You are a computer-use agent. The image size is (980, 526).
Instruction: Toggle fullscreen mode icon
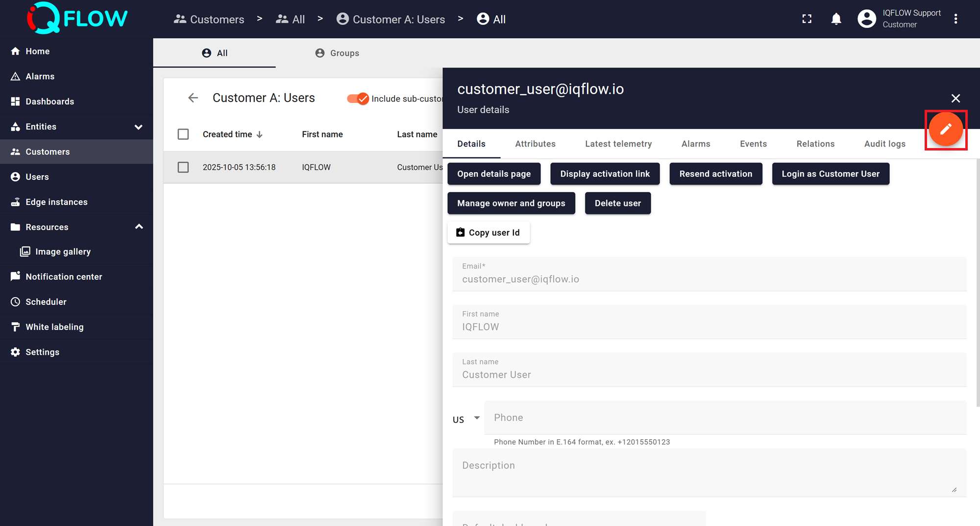(807, 19)
